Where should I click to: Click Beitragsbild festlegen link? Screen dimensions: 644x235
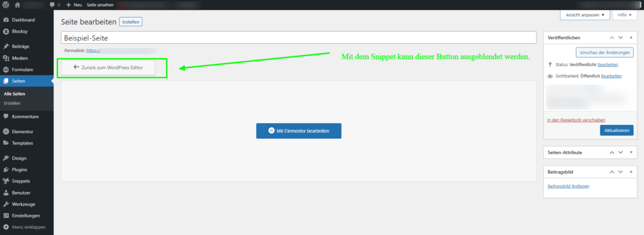[x=568, y=186]
